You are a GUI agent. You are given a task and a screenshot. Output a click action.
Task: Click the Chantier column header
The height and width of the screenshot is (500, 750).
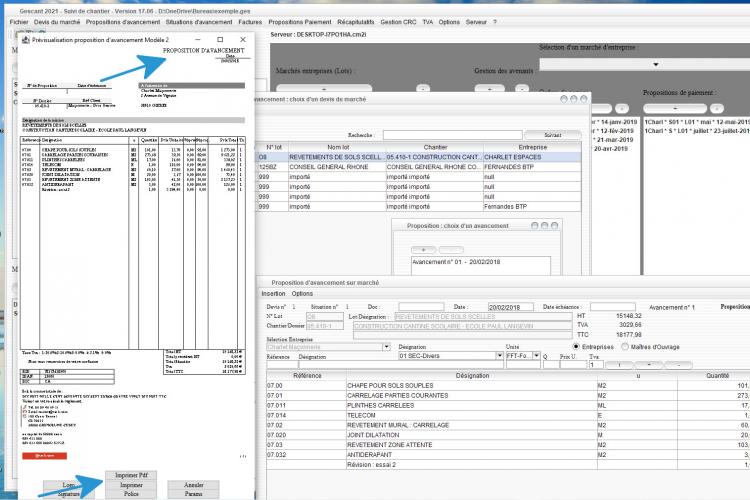[435, 147]
